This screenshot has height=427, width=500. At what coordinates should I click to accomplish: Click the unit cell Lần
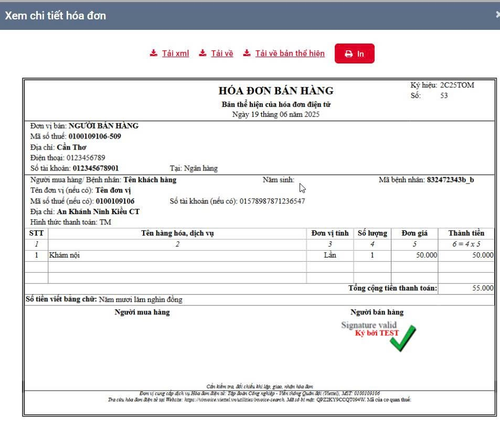pyautogui.click(x=330, y=255)
